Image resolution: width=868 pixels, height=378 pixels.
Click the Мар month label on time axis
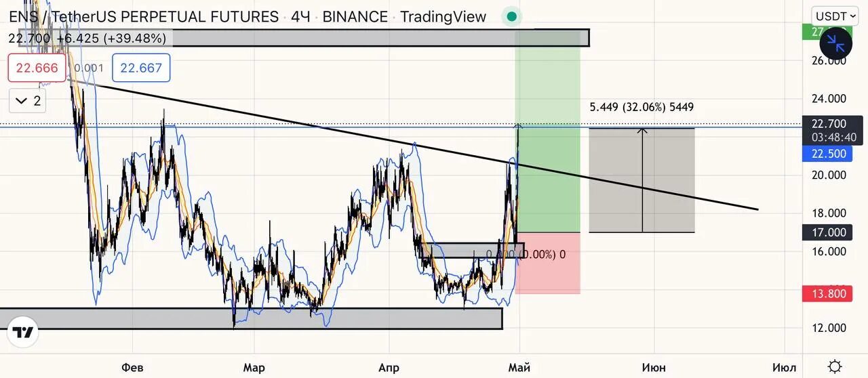pyautogui.click(x=254, y=367)
